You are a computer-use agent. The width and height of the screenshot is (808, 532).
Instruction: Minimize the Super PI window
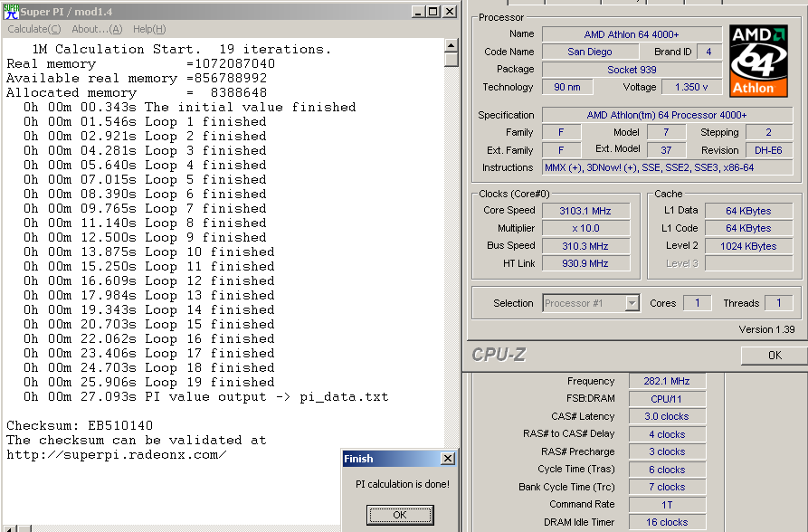tap(418, 12)
